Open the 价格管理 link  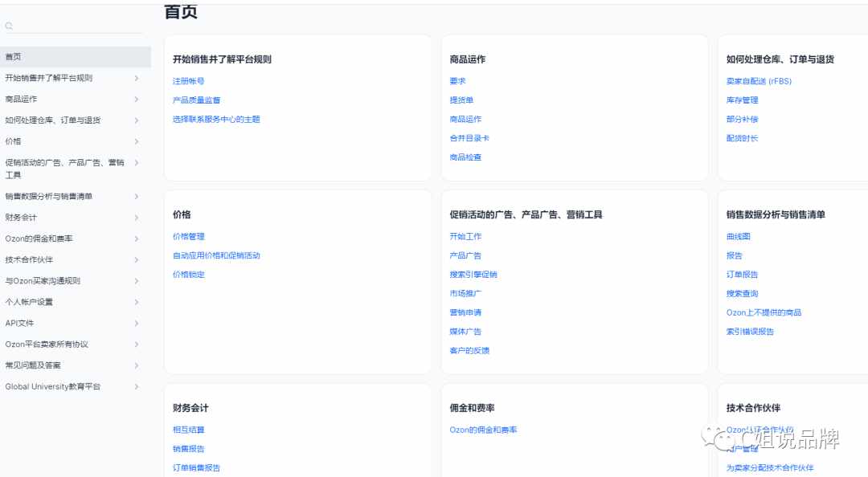pos(189,236)
